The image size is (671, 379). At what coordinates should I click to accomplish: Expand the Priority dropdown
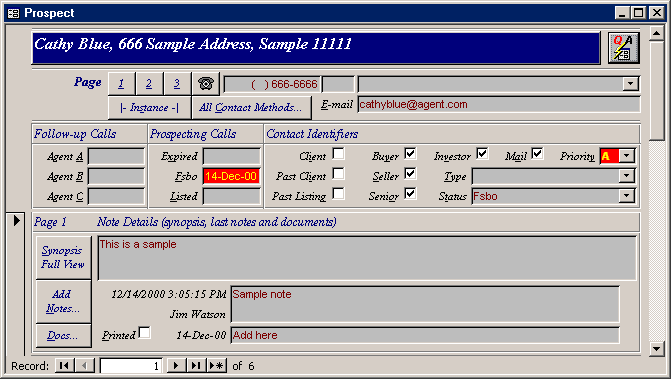pos(627,156)
